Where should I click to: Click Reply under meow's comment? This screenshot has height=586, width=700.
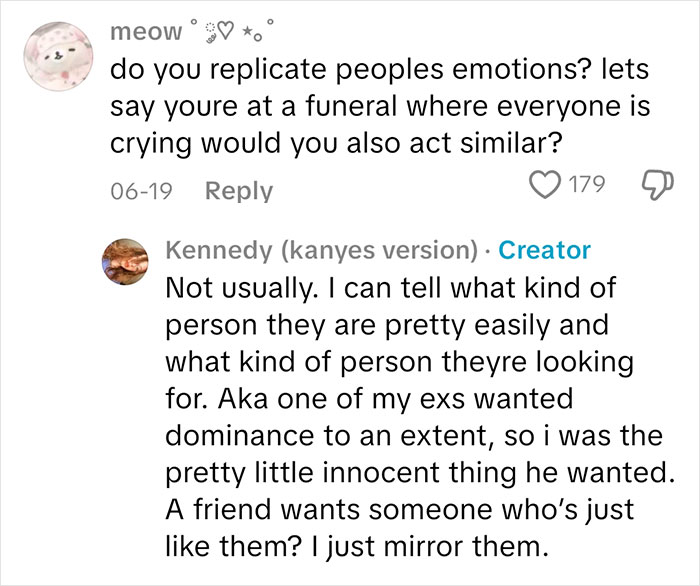(x=239, y=190)
